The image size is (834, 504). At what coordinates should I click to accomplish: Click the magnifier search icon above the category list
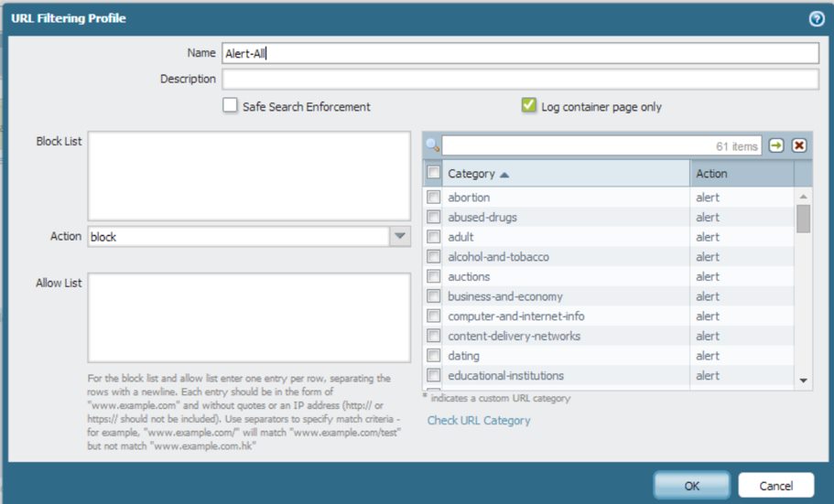pyautogui.click(x=432, y=145)
